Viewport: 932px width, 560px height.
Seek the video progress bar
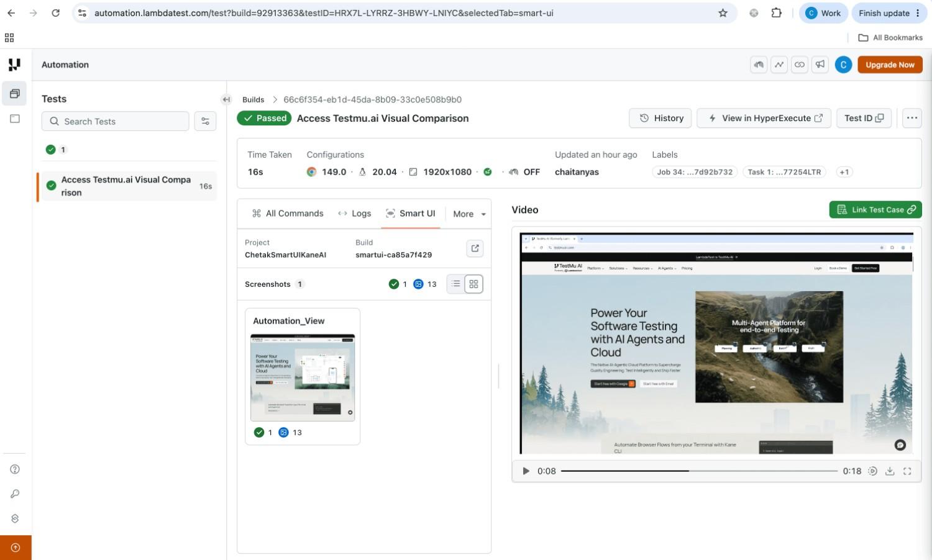[x=699, y=471]
